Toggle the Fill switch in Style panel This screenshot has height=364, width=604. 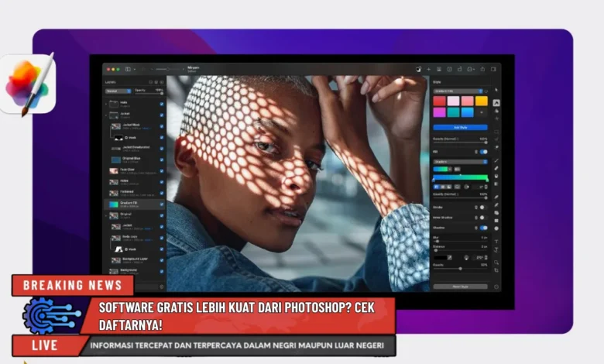(483, 152)
